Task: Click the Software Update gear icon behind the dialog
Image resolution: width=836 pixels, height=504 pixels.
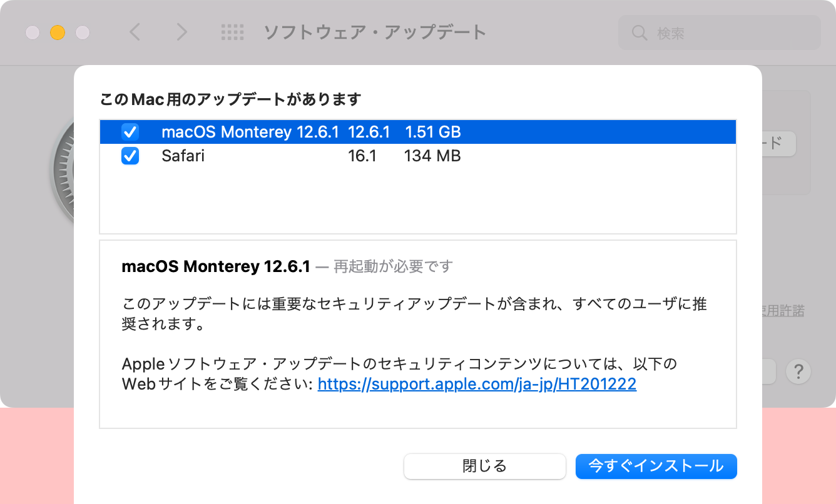Action: point(61,170)
